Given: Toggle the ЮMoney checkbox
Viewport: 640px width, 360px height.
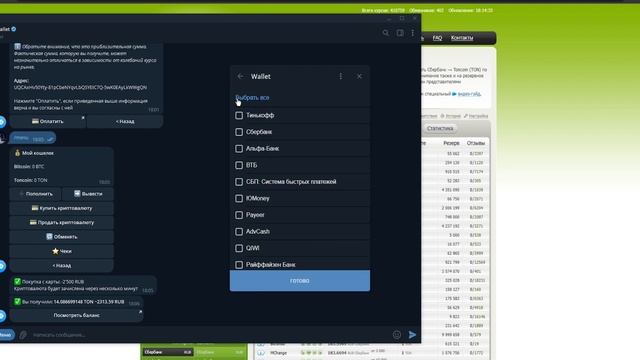Looking at the screenshot, I should pos(239,198).
